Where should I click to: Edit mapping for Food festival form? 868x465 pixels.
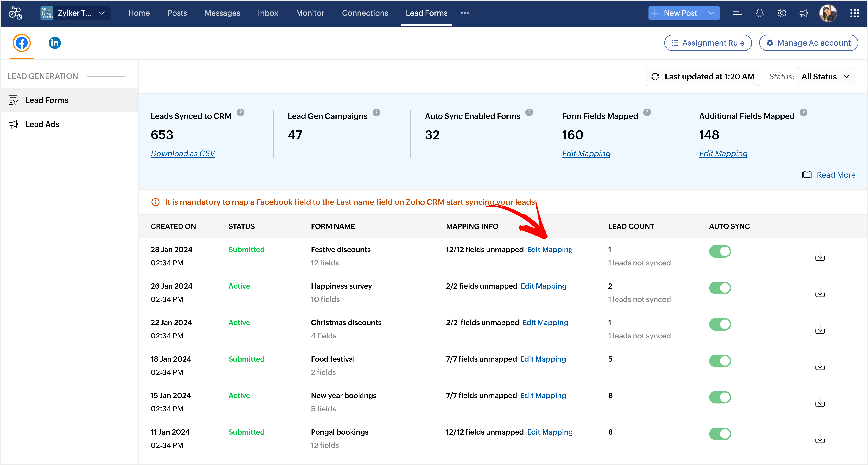click(543, 359)
